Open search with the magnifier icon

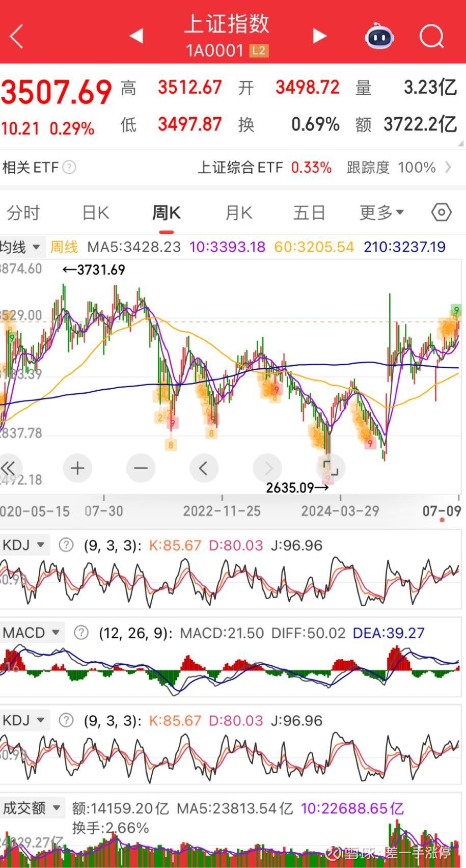432,36
